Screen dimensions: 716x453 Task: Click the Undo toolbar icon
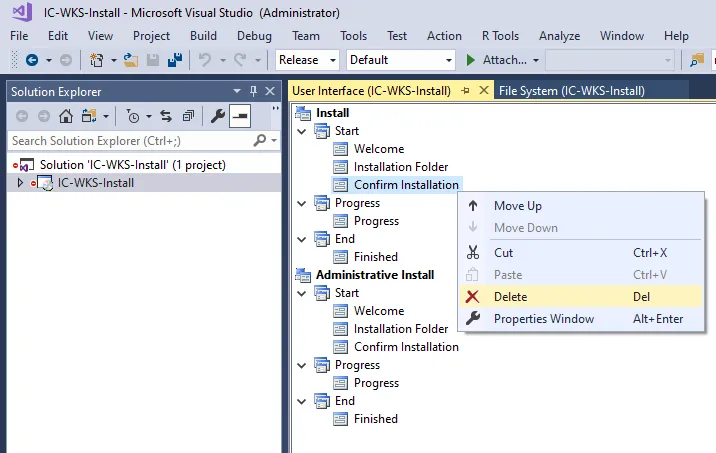click(205, 60)
